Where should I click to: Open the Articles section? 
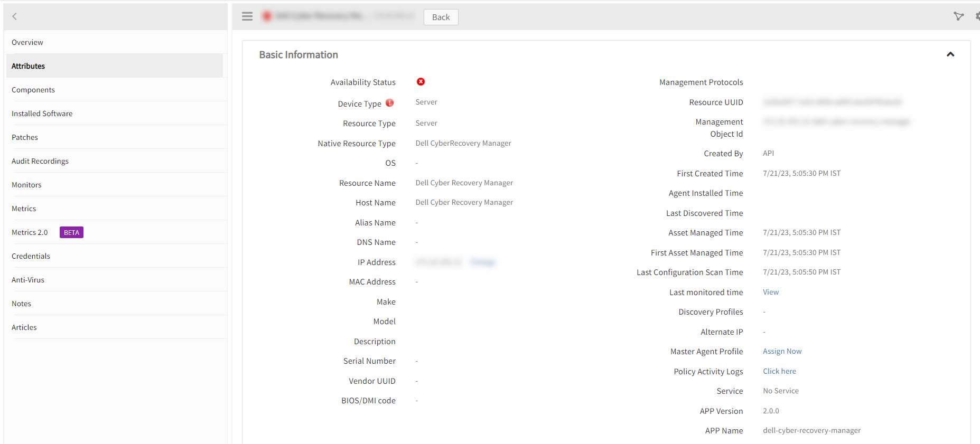pyautogui.click(x=116, y=327)
